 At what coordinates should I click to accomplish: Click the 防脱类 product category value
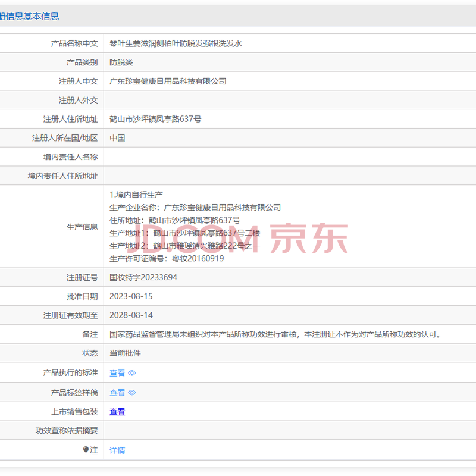point(121,62)
